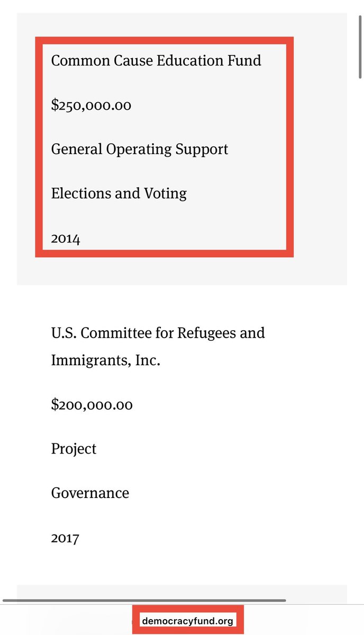Select the General Operating Support label

pyautogui.click(x=140, y=149)
